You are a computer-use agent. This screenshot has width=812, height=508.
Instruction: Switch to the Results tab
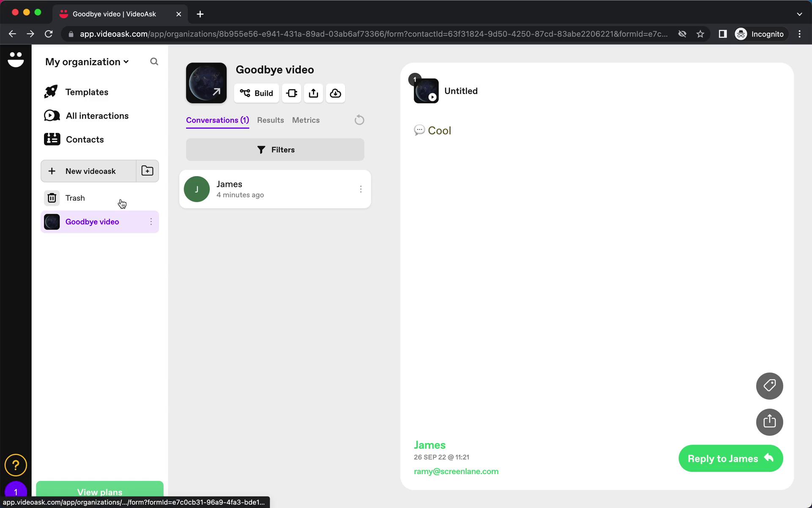click(x=270, y=120)
